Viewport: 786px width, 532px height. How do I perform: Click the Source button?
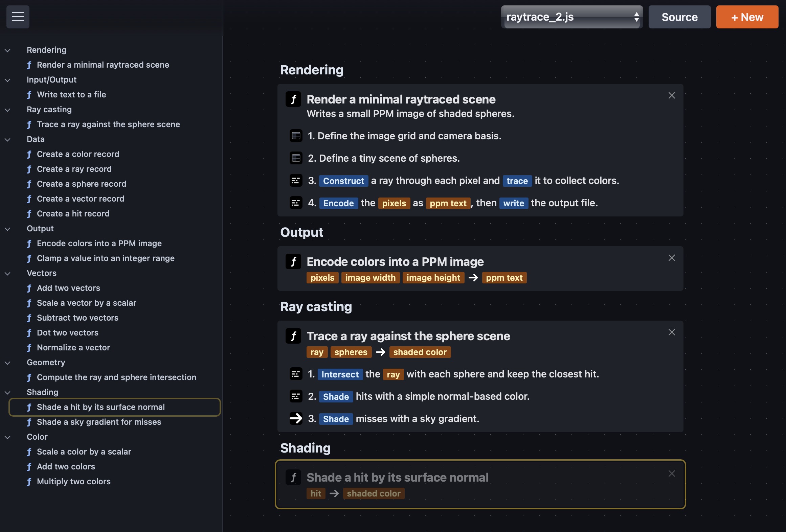tap(679, 17)
